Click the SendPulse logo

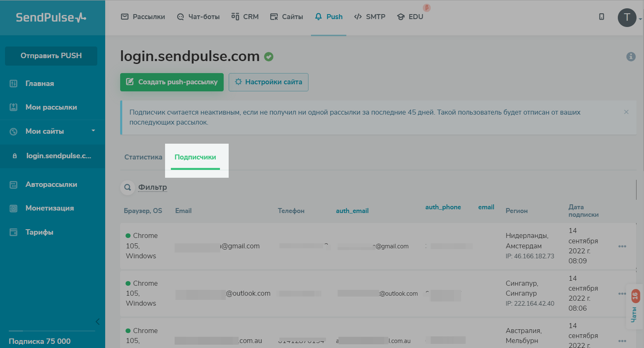point(51,17)
